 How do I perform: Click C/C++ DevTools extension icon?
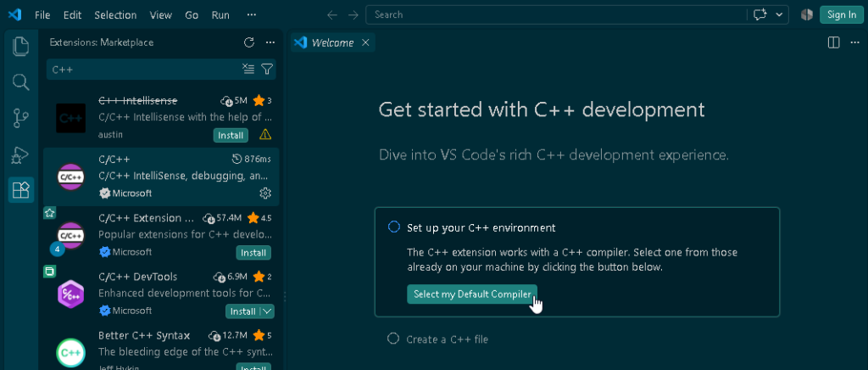tap(71, 294)
